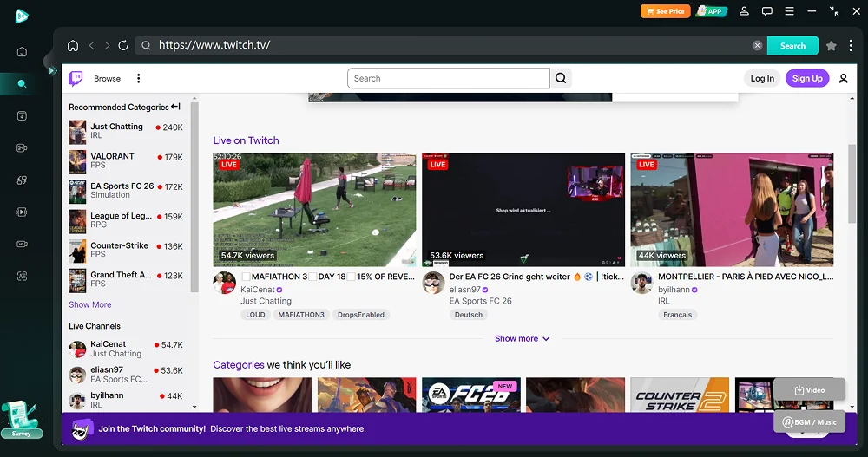The height and width of the screenshot is (457, 868).
Task: Clear the URL with the X icon
Action: coord(757,46)
